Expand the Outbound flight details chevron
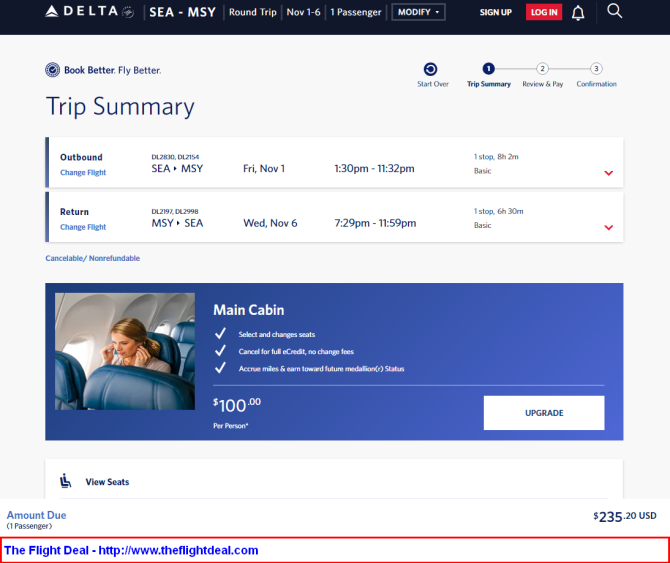Screen dimensions: 670x563 coord(608,173)
